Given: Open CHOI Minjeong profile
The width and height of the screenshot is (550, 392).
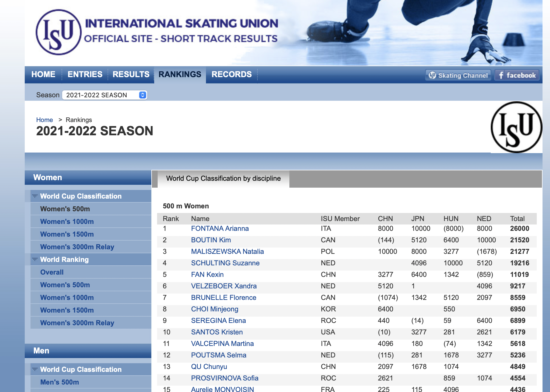Looking at the screenshot, I should tap(215, 309).
